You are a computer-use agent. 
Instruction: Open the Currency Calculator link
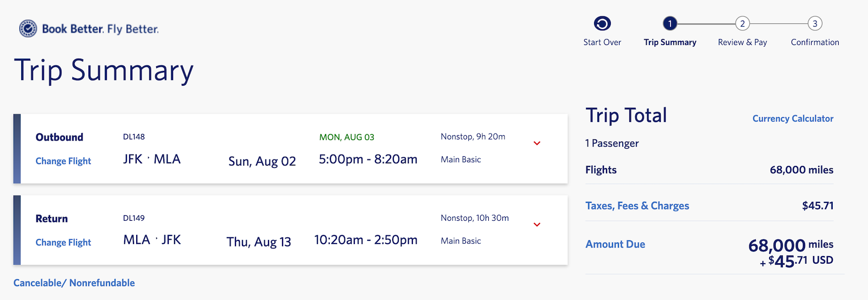pos(793,118)
